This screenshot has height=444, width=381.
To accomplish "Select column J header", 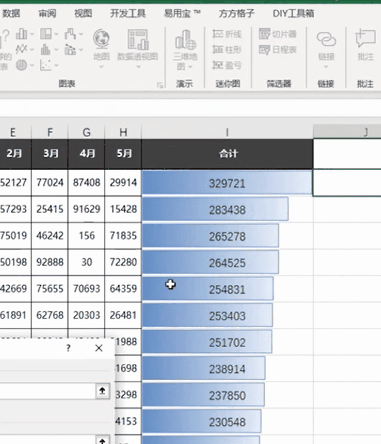I will tap(347, 132).
